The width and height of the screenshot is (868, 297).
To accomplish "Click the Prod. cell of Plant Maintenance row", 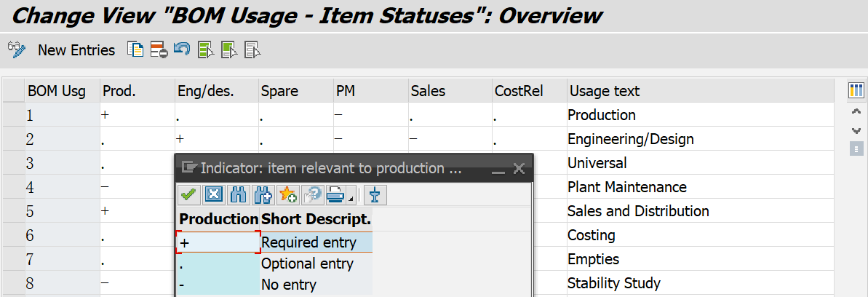I will [138, 187].
